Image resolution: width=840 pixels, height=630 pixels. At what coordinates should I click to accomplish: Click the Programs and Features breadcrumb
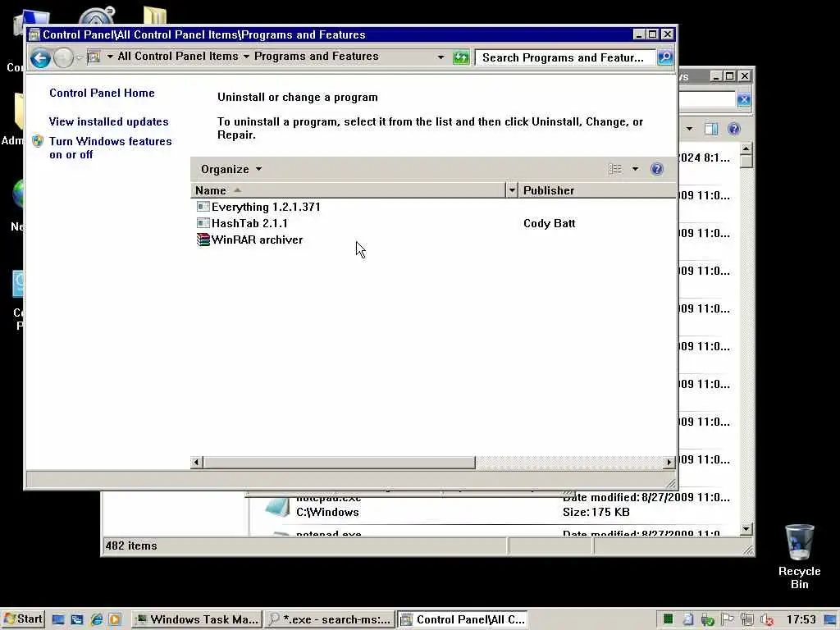pos(316,57)
